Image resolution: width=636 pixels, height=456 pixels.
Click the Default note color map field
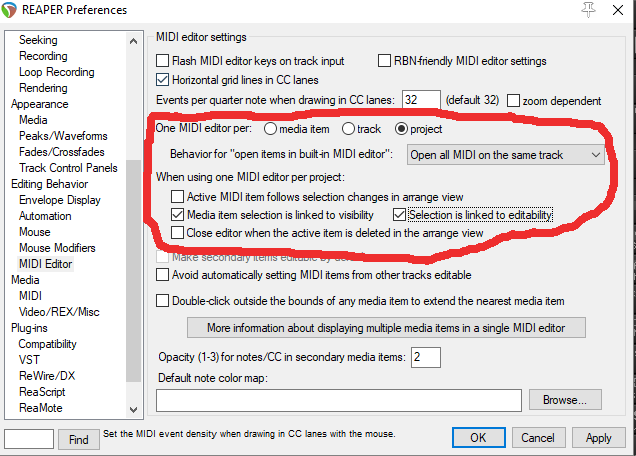(x=339, y=400)
